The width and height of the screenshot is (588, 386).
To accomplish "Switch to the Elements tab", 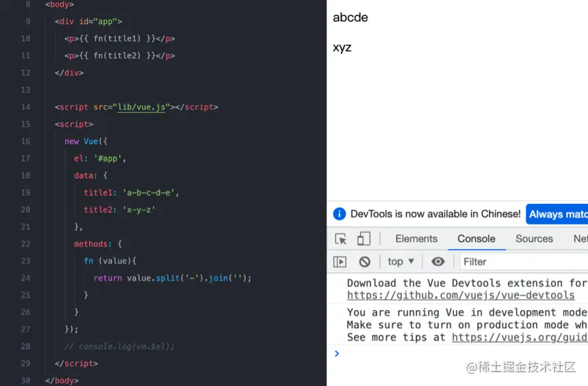I will [416, 239].
